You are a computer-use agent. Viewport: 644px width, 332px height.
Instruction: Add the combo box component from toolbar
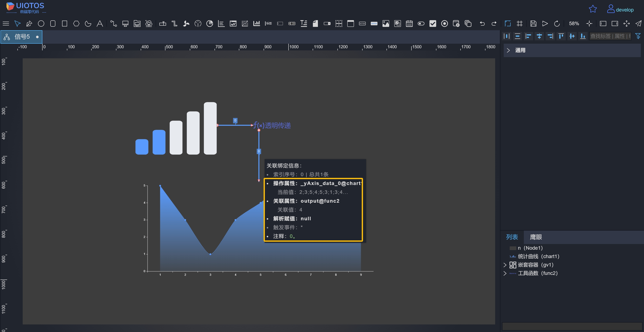click(x=327, y=24)
